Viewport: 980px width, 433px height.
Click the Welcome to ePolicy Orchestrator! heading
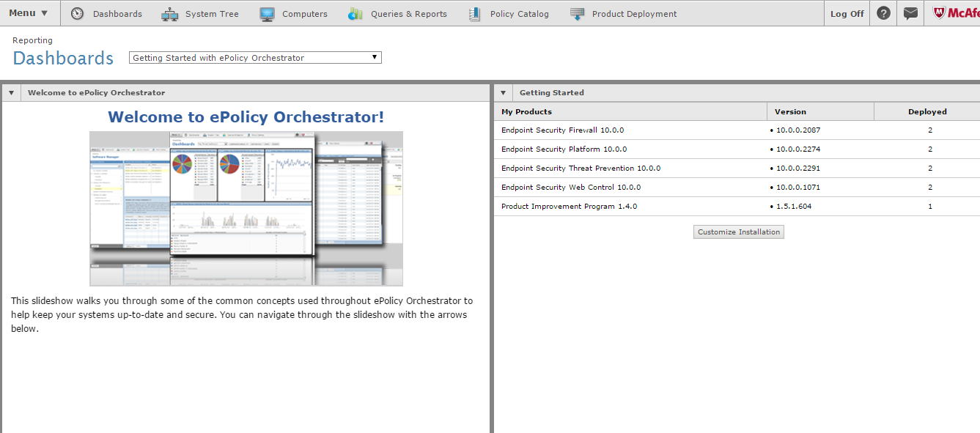(x=246, y=116)
